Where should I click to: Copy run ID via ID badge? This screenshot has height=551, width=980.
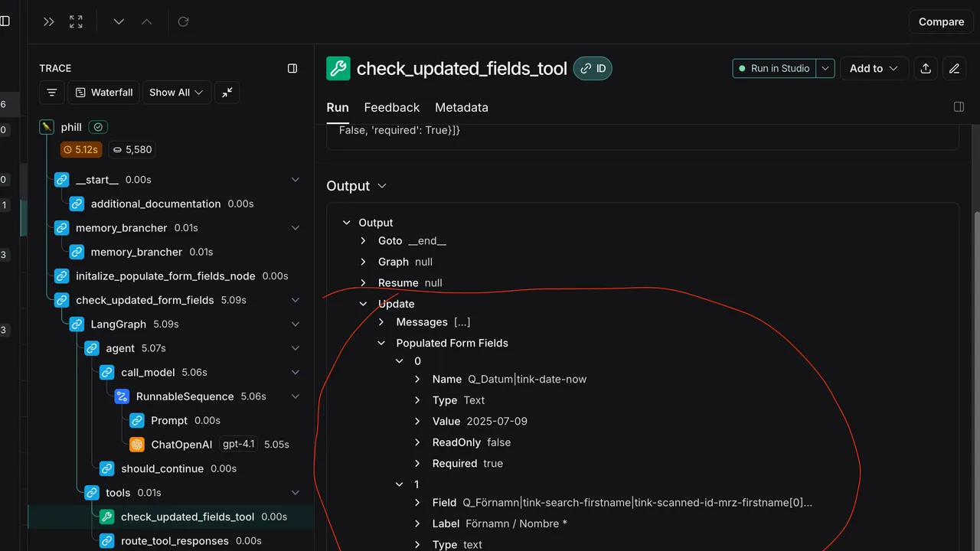click(593, 68)
